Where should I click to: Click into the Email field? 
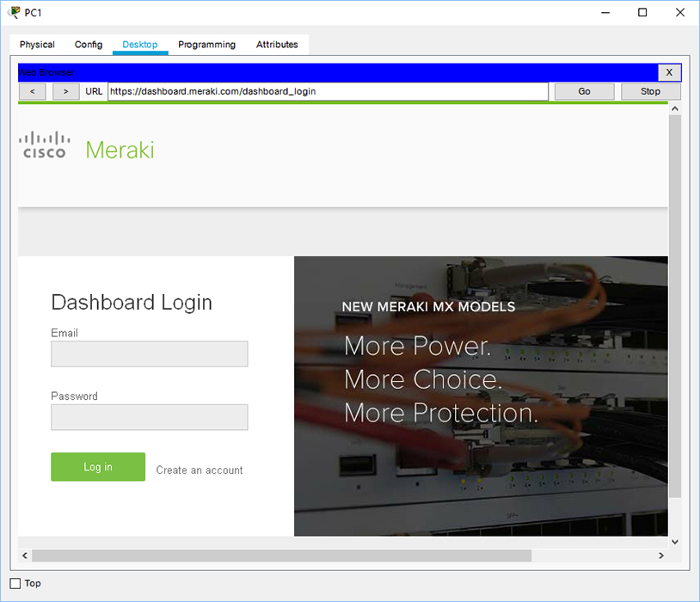[x=149, y=354]
